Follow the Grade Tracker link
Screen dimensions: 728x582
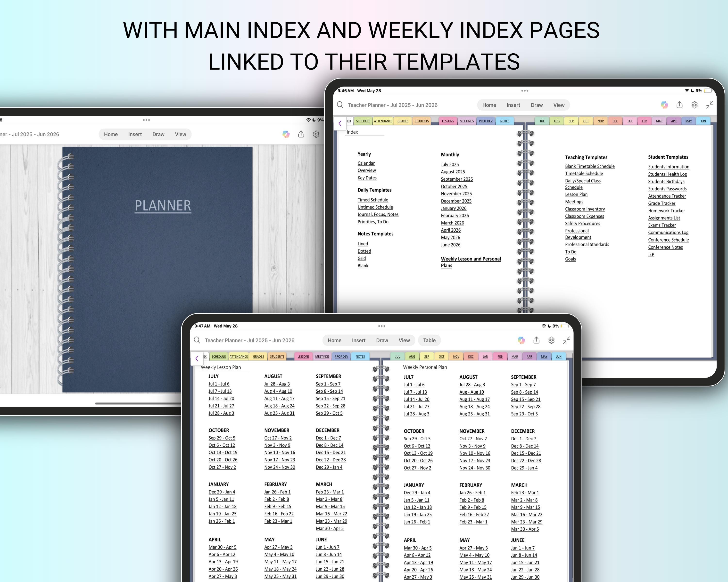point(662,203)
